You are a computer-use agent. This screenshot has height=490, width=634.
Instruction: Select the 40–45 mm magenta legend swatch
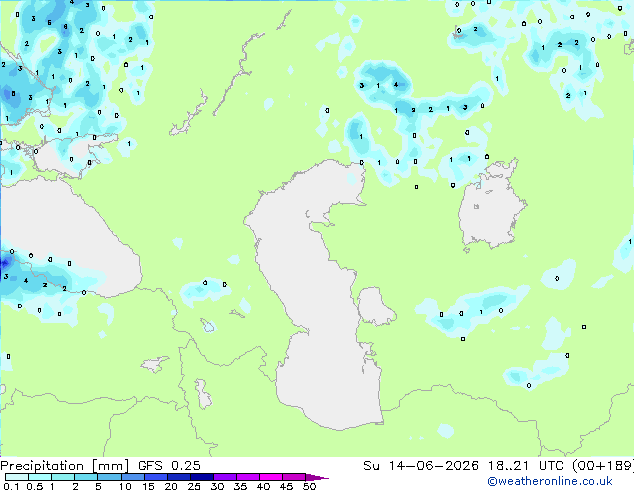(x=271, y=477)
